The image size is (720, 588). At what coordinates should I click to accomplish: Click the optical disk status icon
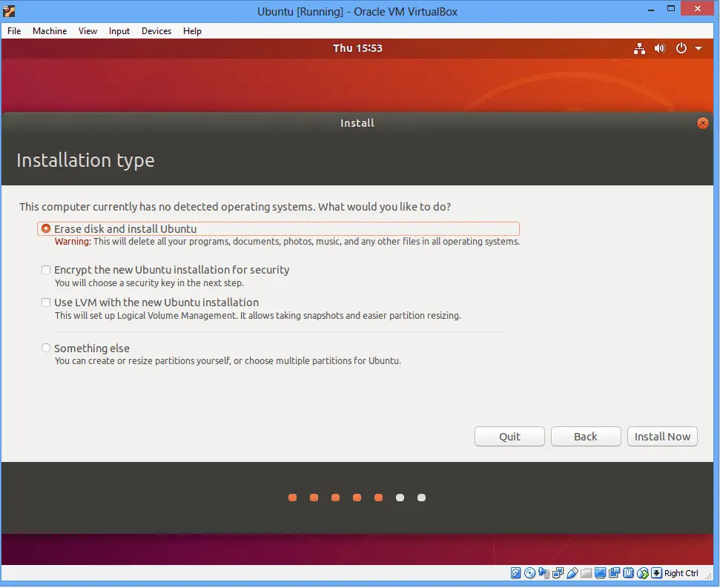530,573
